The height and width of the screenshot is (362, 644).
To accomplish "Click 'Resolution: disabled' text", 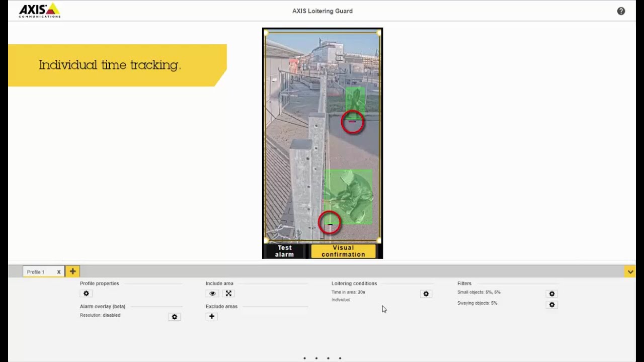I will click(100, 315).
